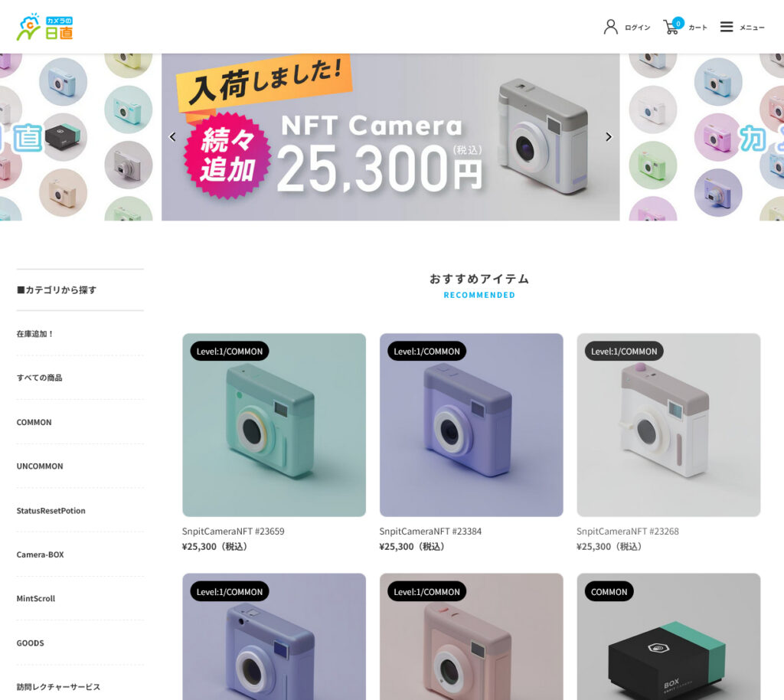
Task: Open 訪問レクチャーサービス category
Action: click(58, 687)
